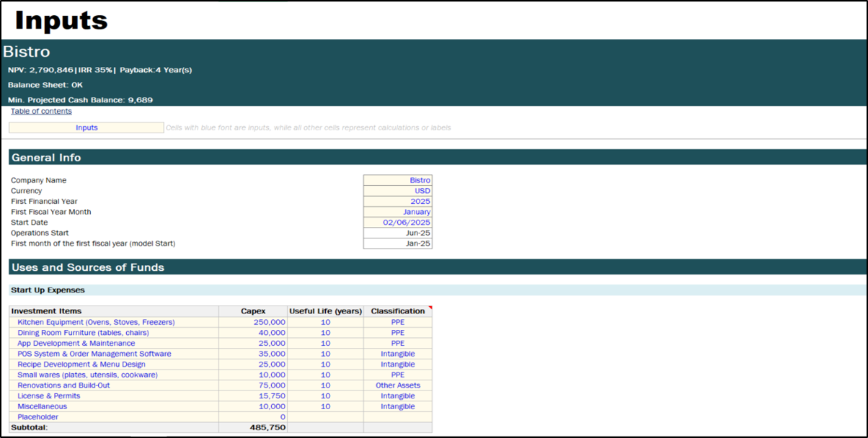The height and width of the screenshot is (438, 868).
Task: Select the Currency cell showing USD
Action: click(398, 191)
